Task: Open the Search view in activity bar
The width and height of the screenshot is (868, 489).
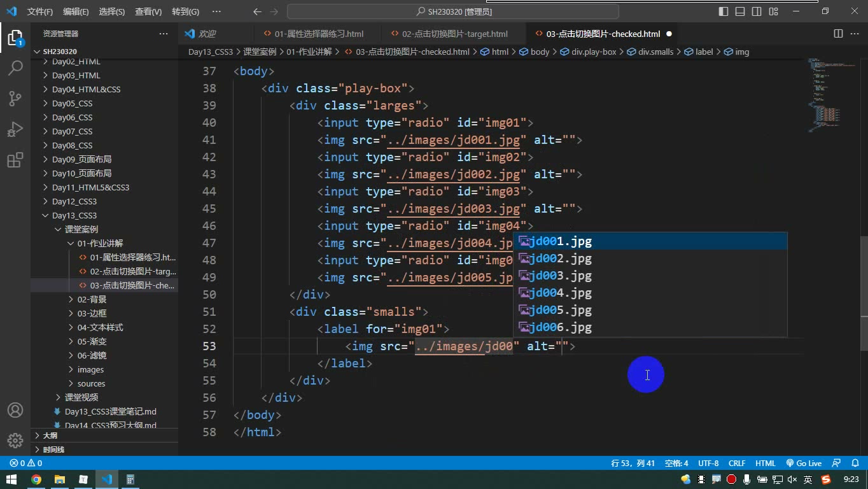Action: (x=15, y=67)
